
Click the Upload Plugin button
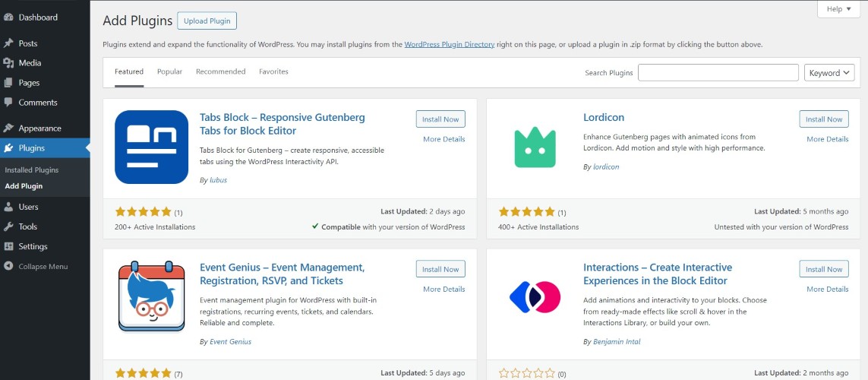207,21
